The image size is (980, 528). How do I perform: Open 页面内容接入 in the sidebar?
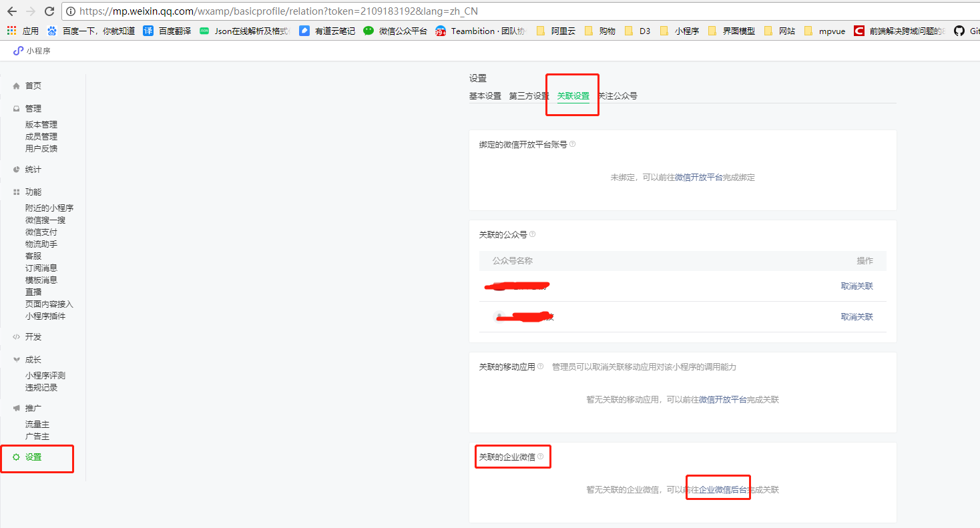(x=49, y=304)
